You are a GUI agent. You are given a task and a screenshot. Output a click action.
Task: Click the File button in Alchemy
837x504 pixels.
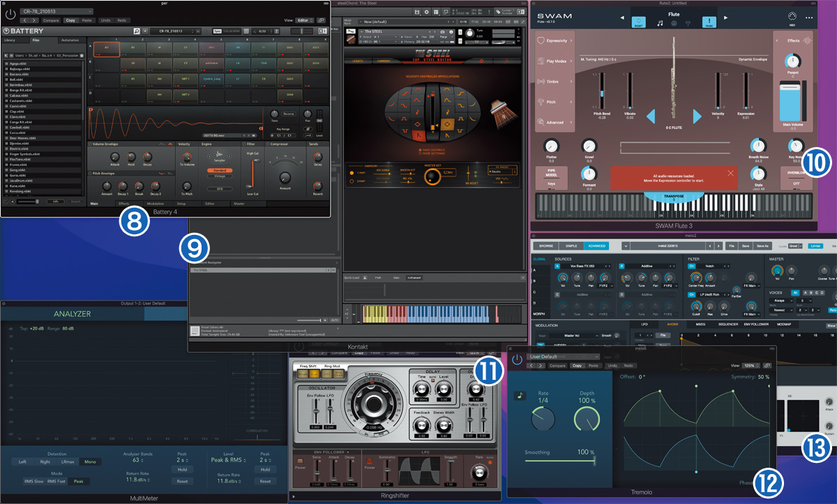pos(731,246)
